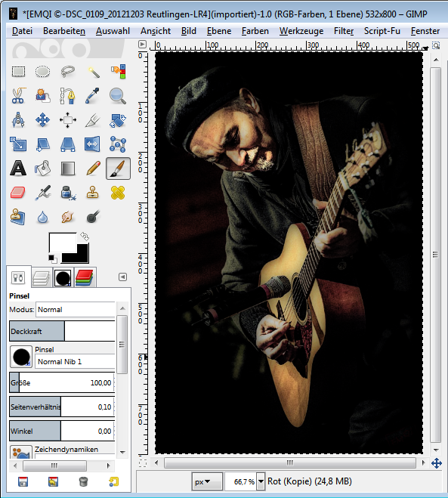The image size is (448, 498).
Task: Select the Select by Color tool
Action: tap(118, 72)
